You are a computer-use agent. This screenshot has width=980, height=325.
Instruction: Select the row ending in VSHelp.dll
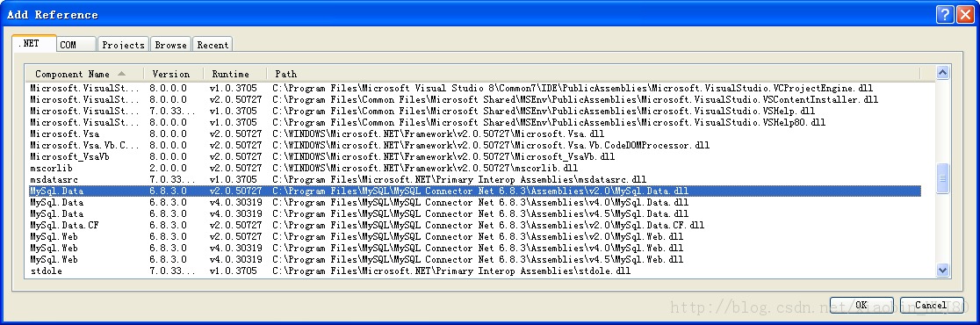[475, 111]
